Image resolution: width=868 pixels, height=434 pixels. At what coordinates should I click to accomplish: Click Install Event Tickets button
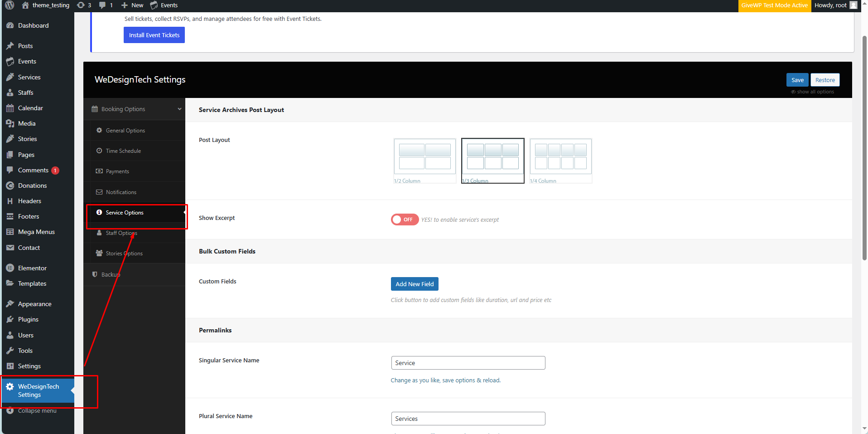[154, 35]
